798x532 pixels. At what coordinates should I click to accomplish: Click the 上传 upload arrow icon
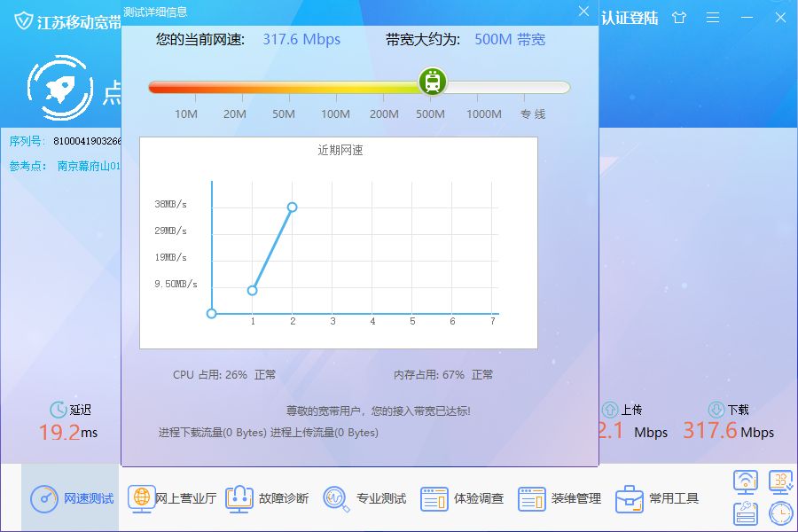click(610, 410)
